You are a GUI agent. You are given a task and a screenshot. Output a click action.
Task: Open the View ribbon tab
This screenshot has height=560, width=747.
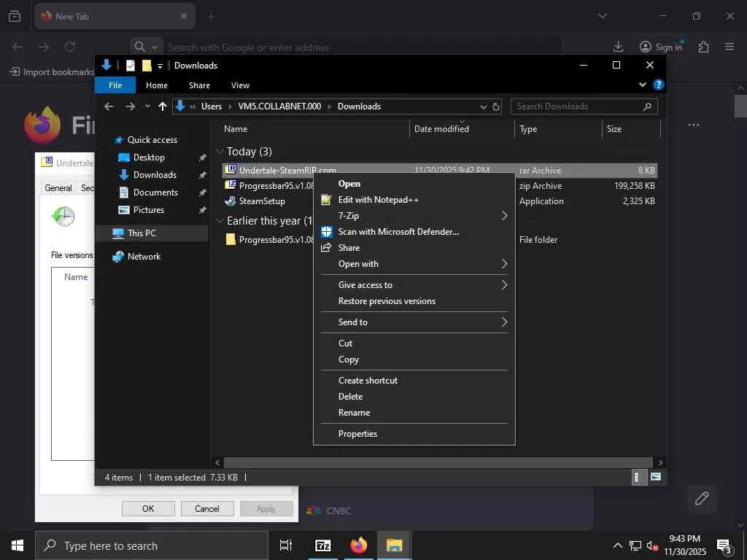point(240,85)
